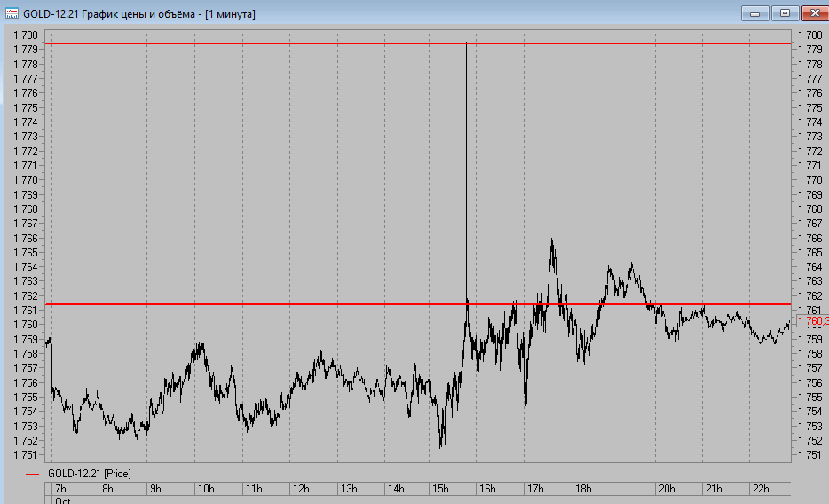This screenshot has width=829, height=504.
Task: Click the red line legend marker for GOLD-12.21
Action: pyautogui.click(x=33, y=474)
